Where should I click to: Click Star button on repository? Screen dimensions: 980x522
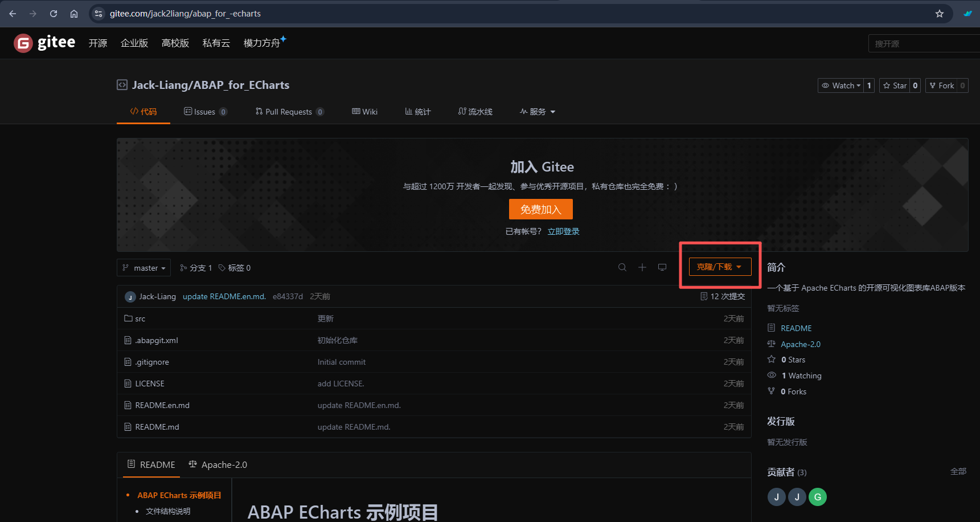pos(895,85)
